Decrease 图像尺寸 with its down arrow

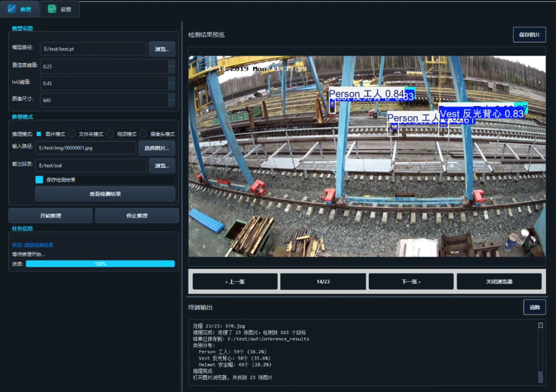[172, 104]
